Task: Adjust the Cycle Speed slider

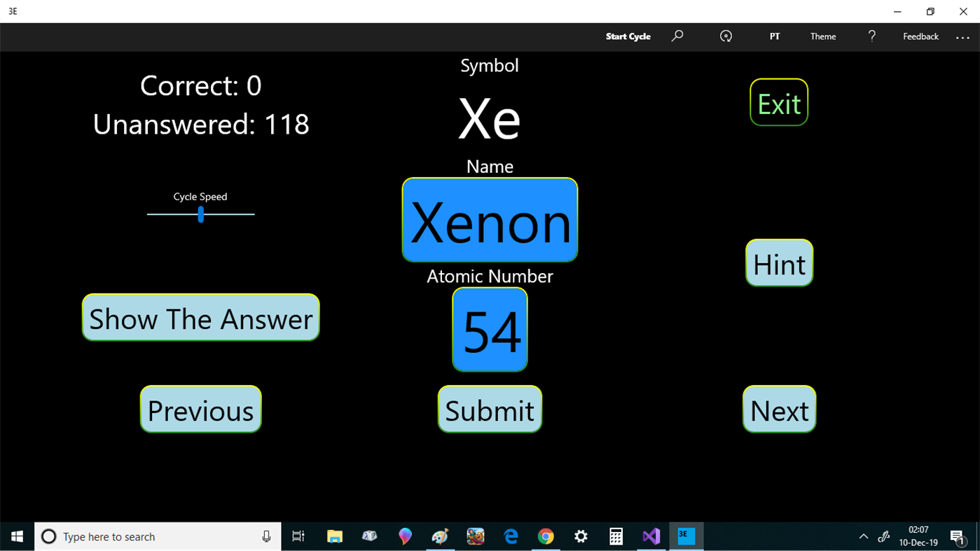Action: coord(200,216)
